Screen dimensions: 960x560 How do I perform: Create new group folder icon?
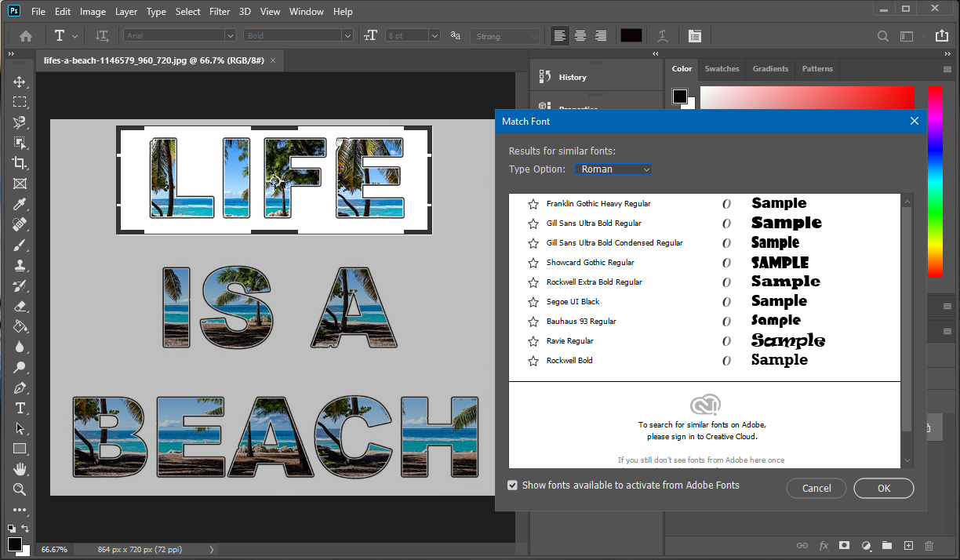887,545
